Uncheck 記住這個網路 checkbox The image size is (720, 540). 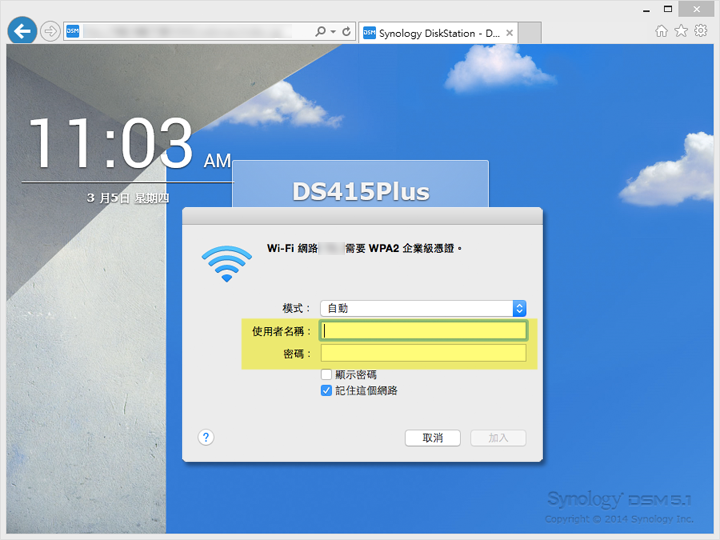point(326,390)
